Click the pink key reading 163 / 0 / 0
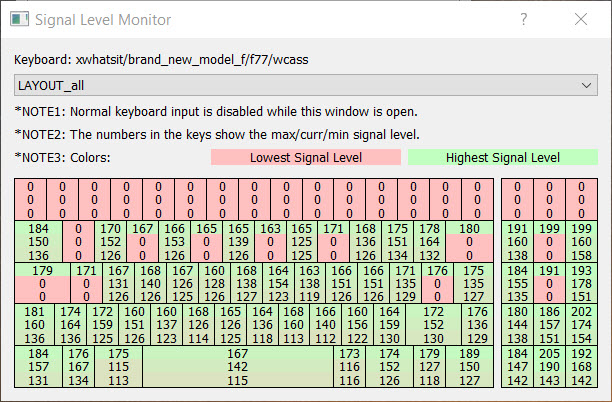This screenshot has width=612, height=402. pos(270,242)
